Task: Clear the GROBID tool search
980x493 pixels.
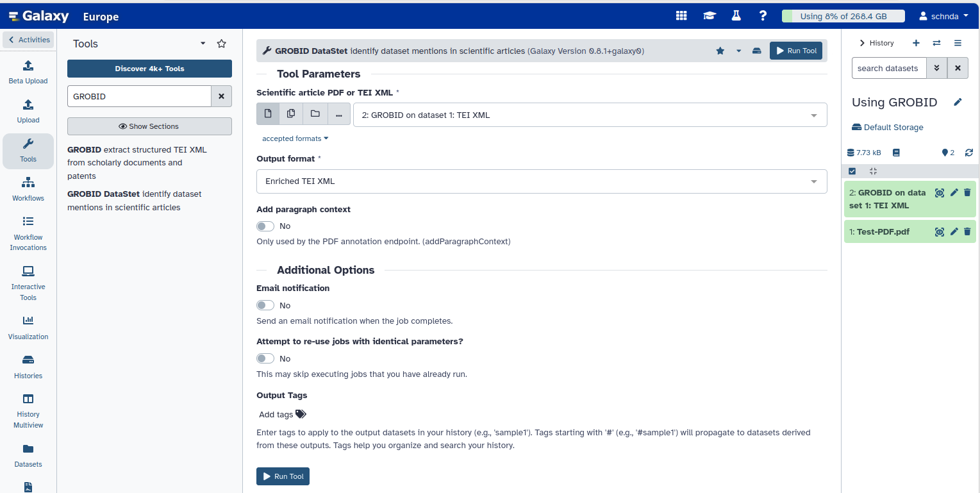Action: 221,96
